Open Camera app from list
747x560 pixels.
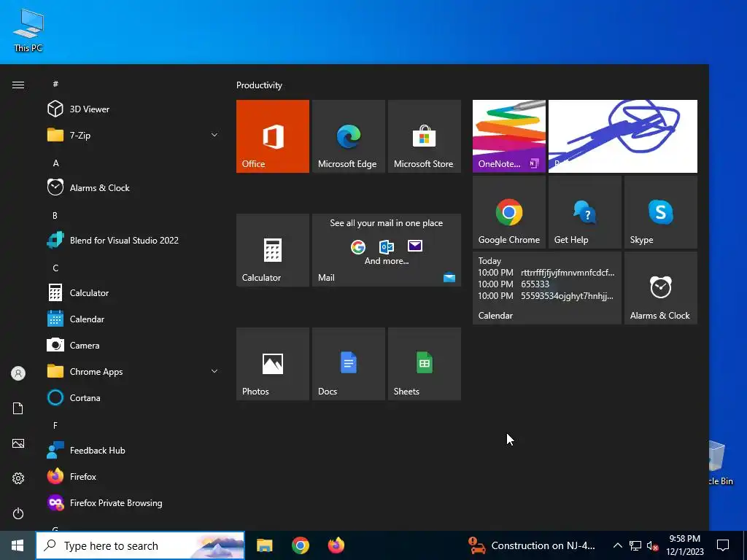(133, 345)
